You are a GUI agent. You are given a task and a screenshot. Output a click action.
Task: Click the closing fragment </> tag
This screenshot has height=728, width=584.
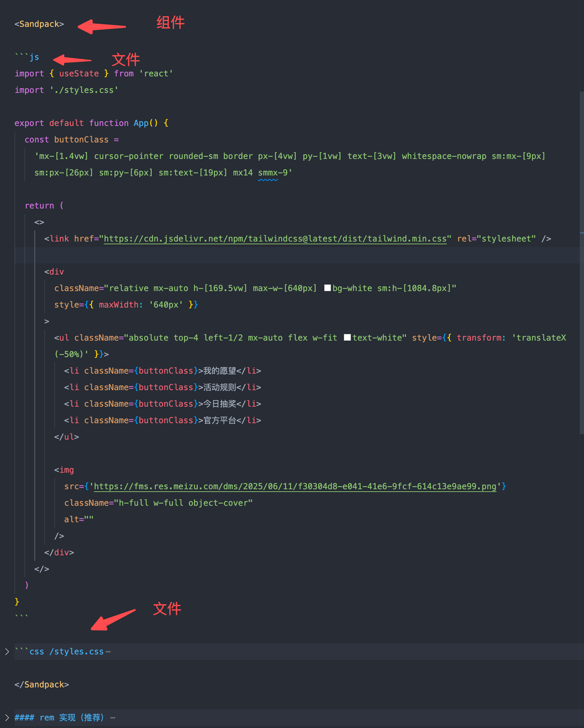point(42,569)
